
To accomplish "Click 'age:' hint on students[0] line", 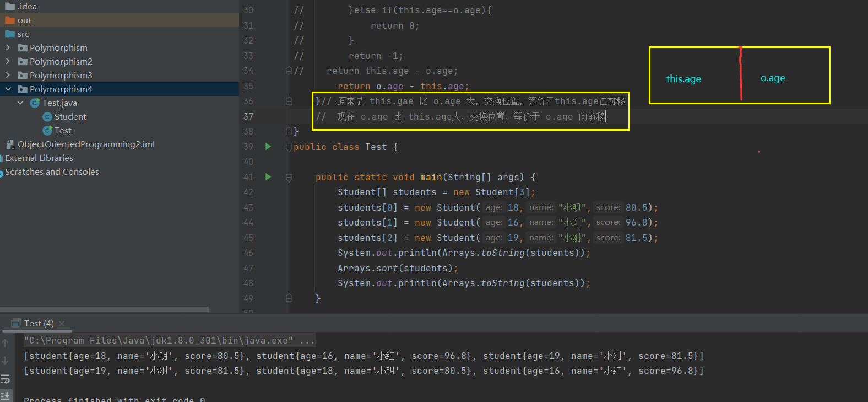I will (x=494, y=207).
